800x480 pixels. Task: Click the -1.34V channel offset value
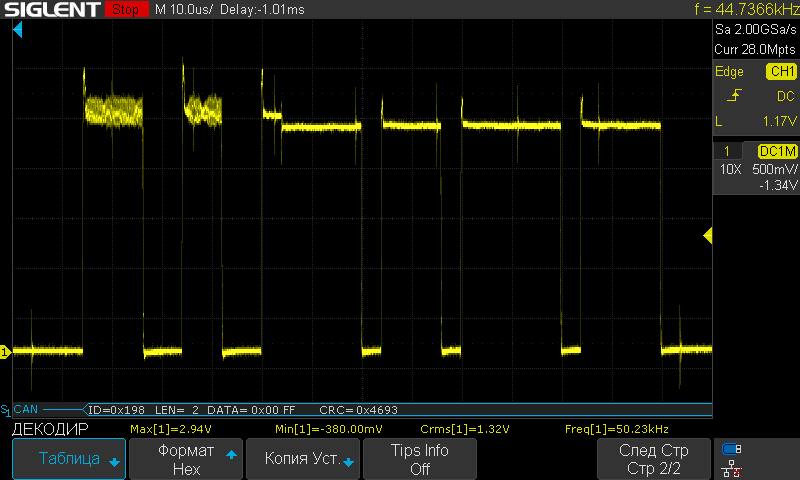[778, 185]
